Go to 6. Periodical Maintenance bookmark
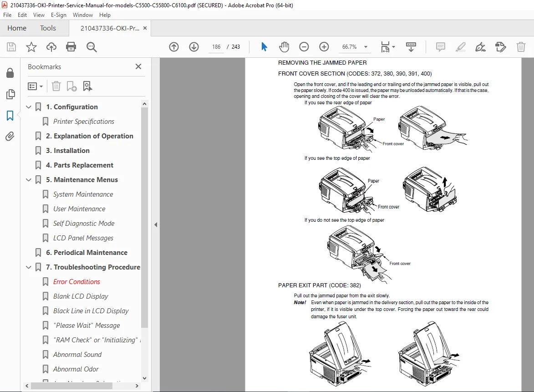This screenshot has width=534, height=392. 86,253
